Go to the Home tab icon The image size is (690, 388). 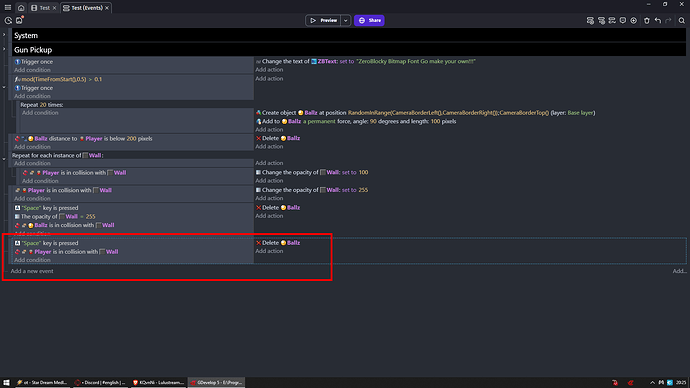(21, 8)
